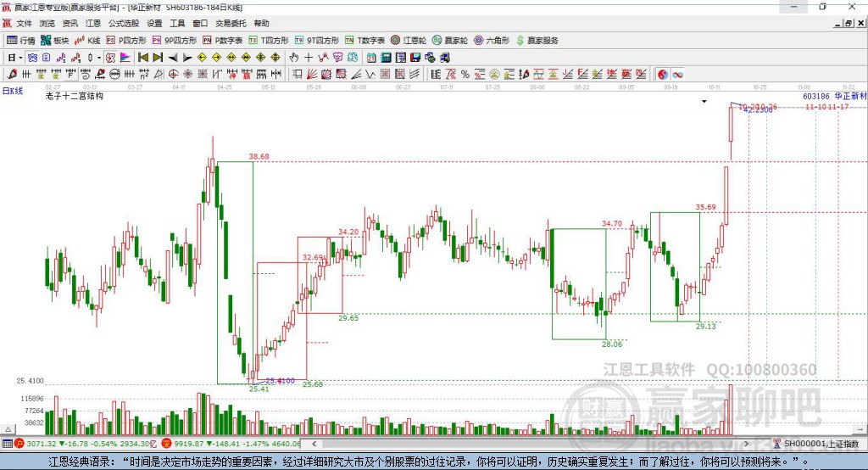
Task: Select the hand pan tool
Action: click(294, 58)
